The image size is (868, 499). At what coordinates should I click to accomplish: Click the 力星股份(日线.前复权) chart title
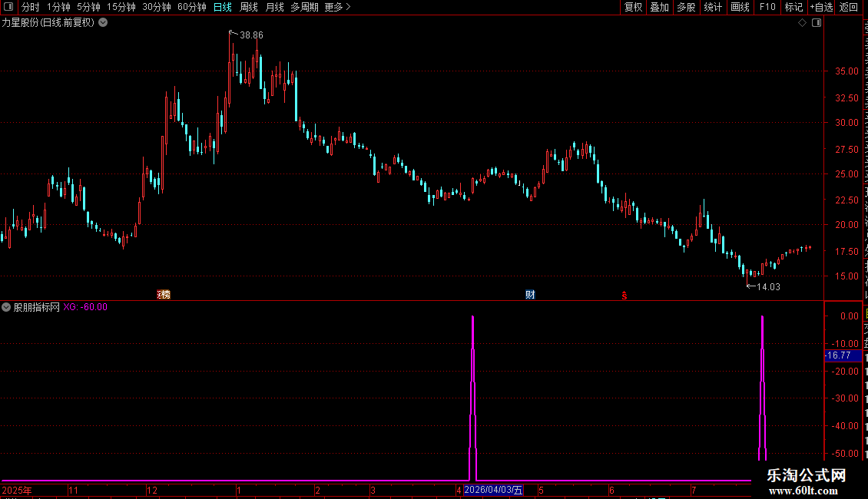click(x=48, y=23)
